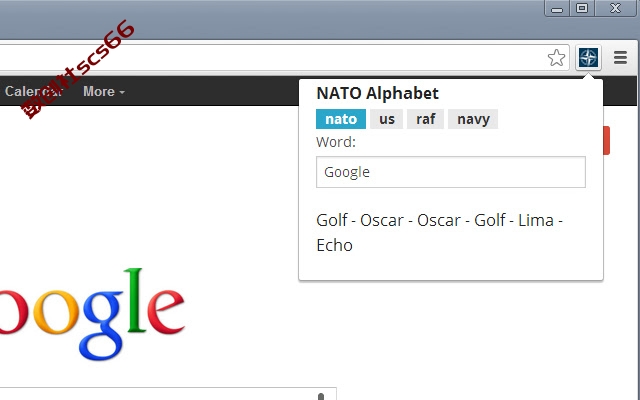Switch to the navy alphabet tab
This screenshot has width=640, height=400.
(x=473, y=119)
